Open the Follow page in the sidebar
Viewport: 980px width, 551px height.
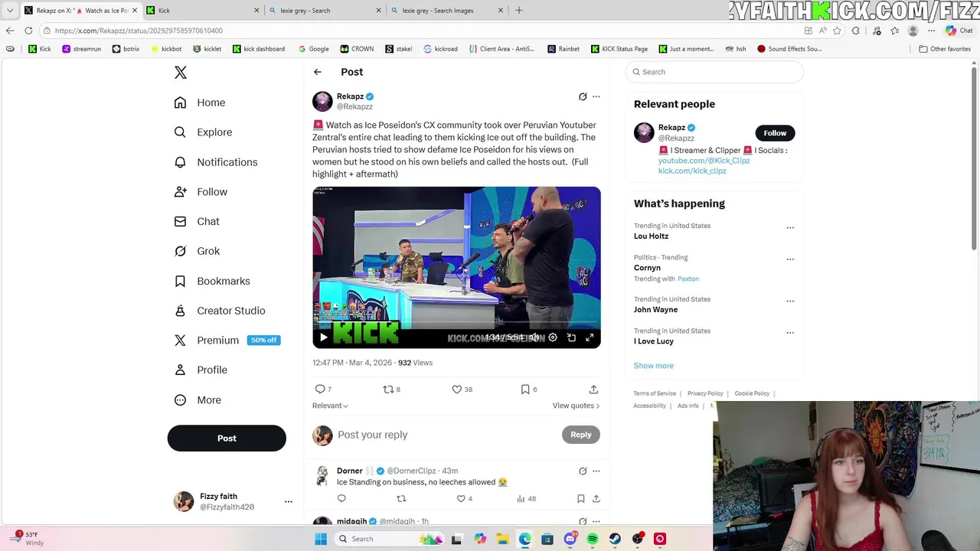[201, 192]
